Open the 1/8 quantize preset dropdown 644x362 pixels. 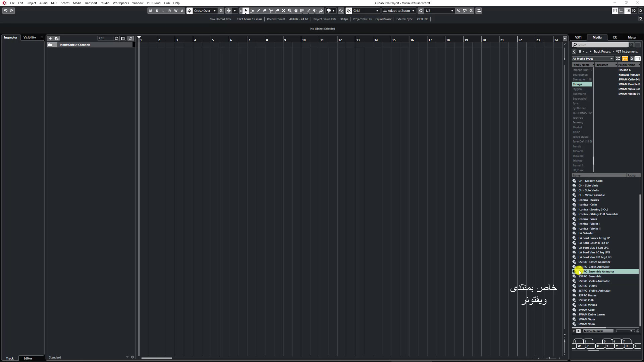tap(439, 11)
